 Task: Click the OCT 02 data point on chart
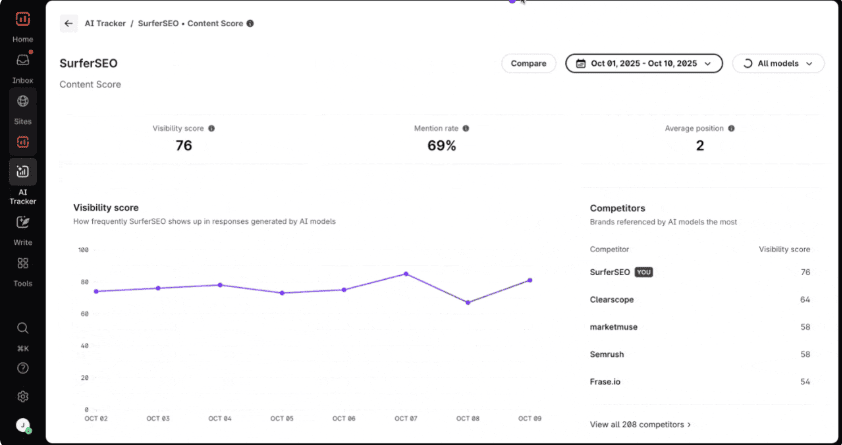(x=96, y=291)
